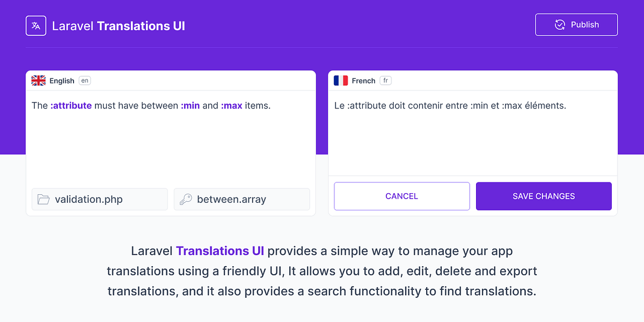Click the French flag icon on the French card
The height and width of the screenshot is (322, 644).
(341, 80)
